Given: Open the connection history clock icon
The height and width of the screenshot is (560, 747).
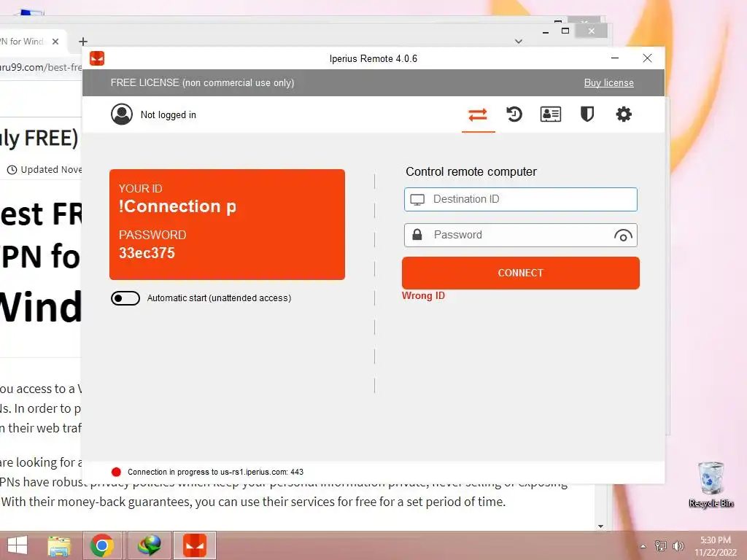Looking at the screenshot, I should pos(514,114).
